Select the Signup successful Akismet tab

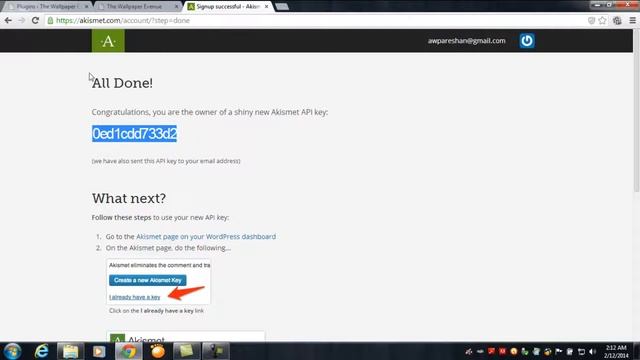228,7
